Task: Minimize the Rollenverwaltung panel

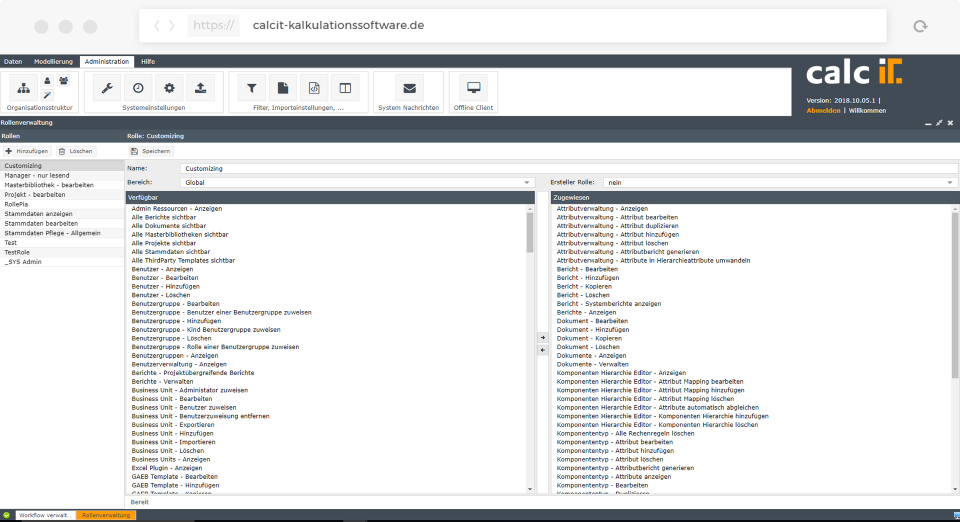Action: [x=928, y=123]
